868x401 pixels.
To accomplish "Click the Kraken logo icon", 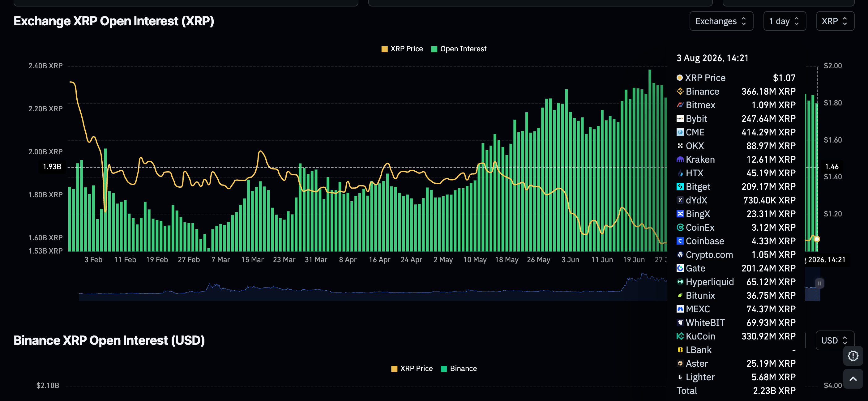I will coord(680,160).
